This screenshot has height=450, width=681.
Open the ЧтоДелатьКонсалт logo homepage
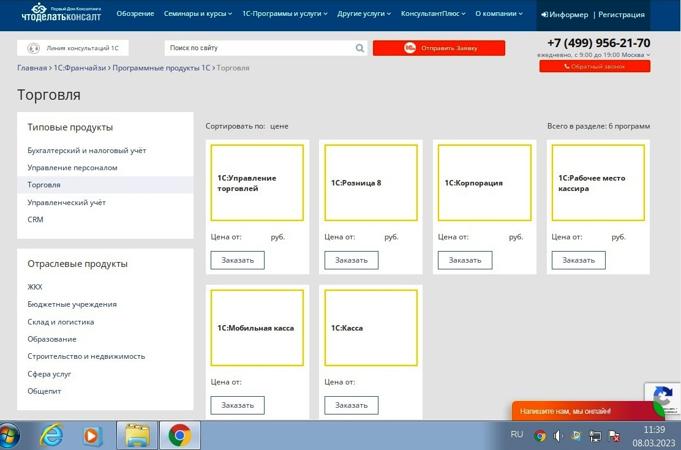tap(61, 13)
